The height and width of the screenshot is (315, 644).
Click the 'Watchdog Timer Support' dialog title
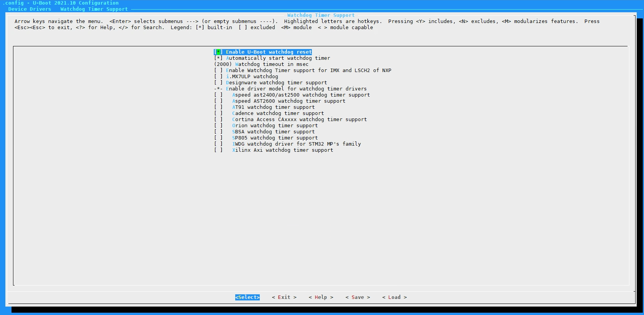[321, 15]
